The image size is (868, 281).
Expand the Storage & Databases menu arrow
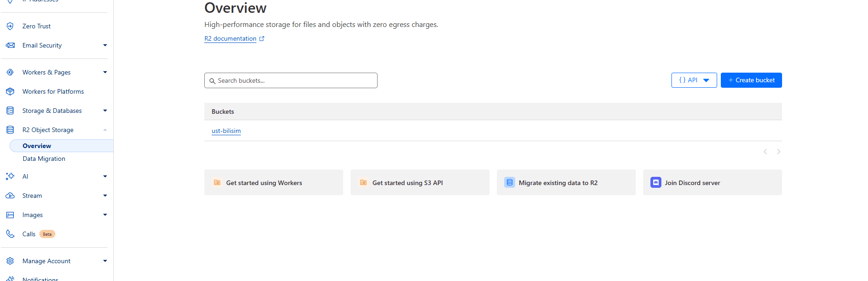click(105, 111)
